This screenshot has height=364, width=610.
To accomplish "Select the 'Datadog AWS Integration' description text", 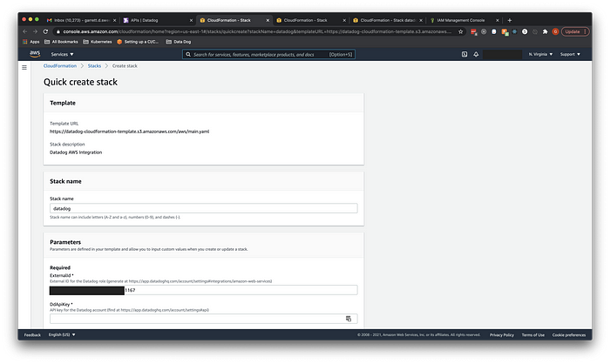I will point(76,152).
